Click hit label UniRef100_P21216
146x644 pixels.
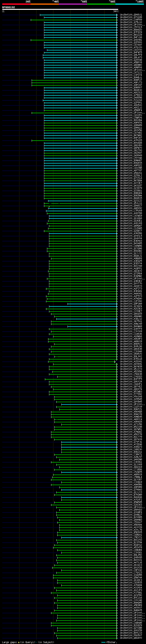pos(131,100)
